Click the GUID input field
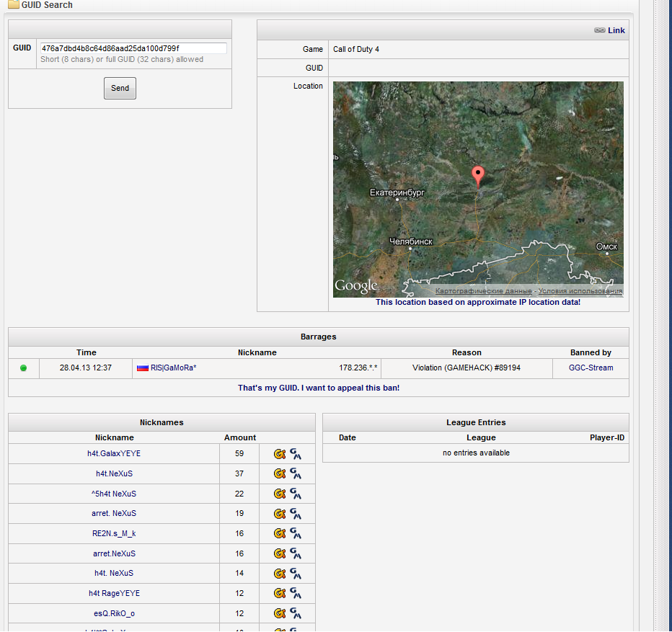 tap(133, 48)
